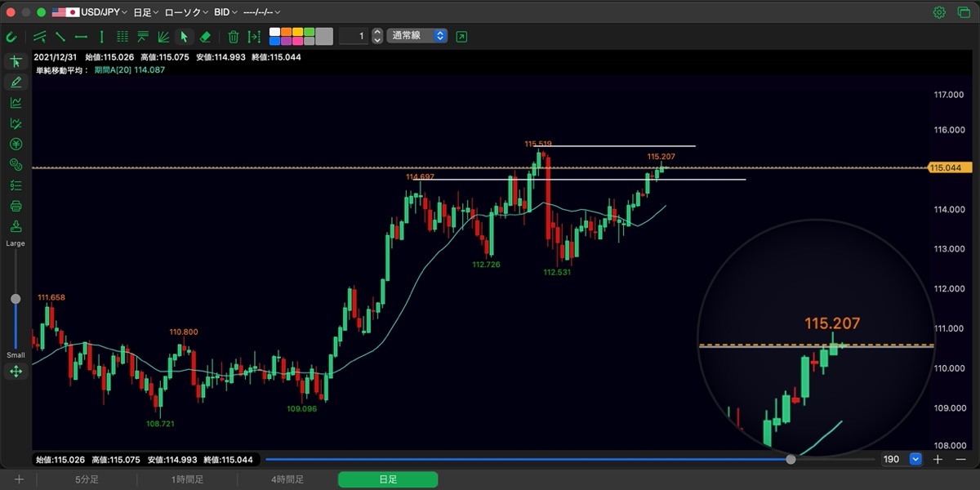
Task: Open the 通常線 line style dropdown
Action: pos(417,37)
